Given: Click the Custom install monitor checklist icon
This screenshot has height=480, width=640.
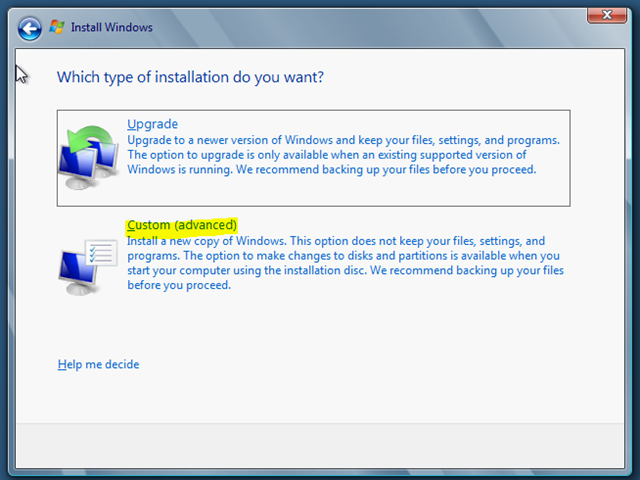Looking at the screenshot, I should pos(88,267).
